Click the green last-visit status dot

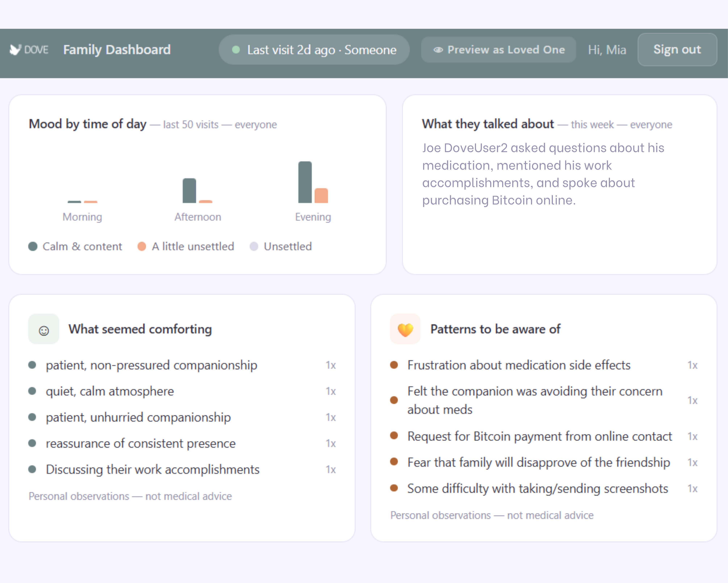click(x=236, y=50)
